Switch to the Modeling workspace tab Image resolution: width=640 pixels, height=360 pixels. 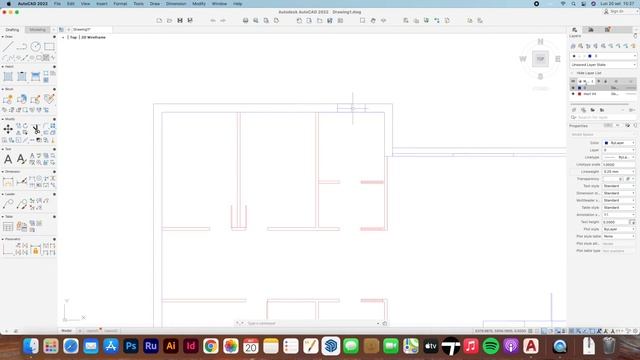[37, 30]
